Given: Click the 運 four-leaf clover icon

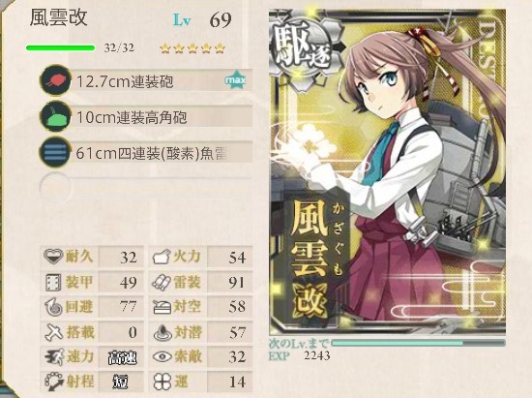Looking at the screenshot, I should [x=163, y=382].
